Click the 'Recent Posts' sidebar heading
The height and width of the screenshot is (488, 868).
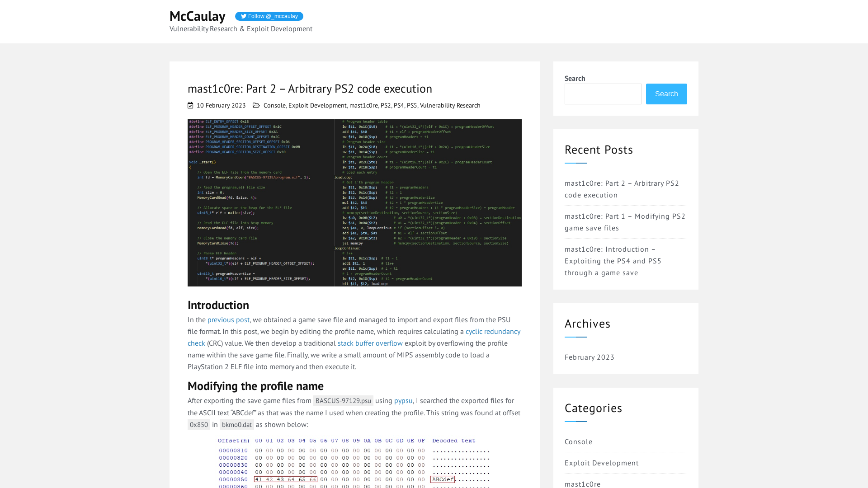point(599,150)
